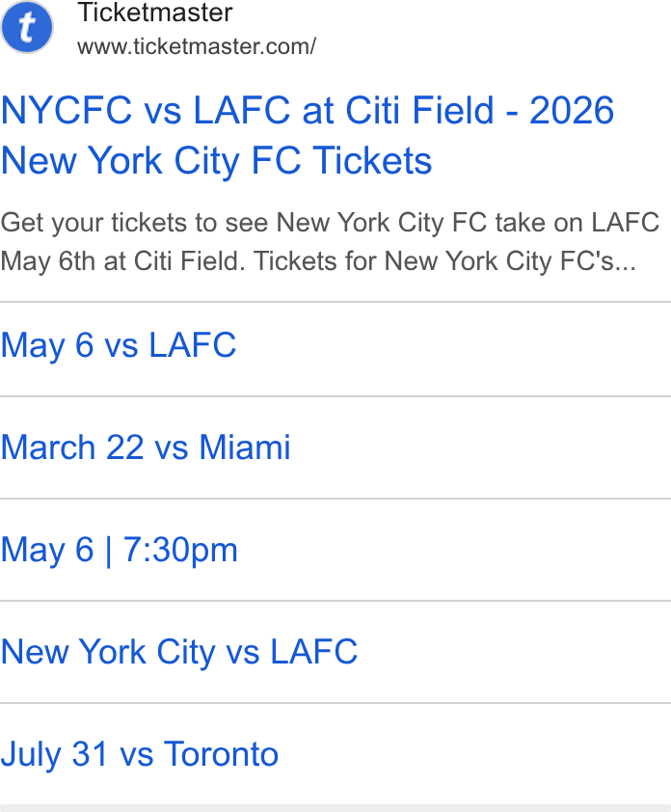Click the 'Get your tickets' description snippet
Image resolution: width=671 pixels, height=812 pixels.
click(330, 242)
